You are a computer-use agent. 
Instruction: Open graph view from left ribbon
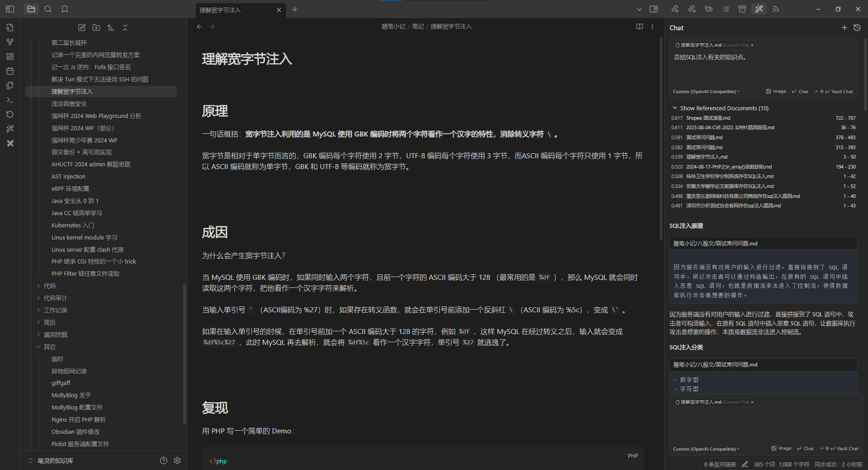(x=10, y=42)
